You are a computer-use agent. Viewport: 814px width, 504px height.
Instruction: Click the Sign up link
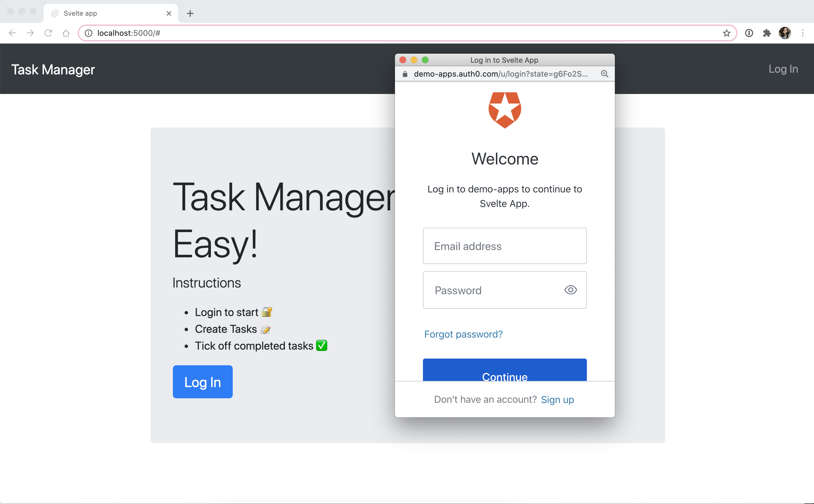point(557,399)
